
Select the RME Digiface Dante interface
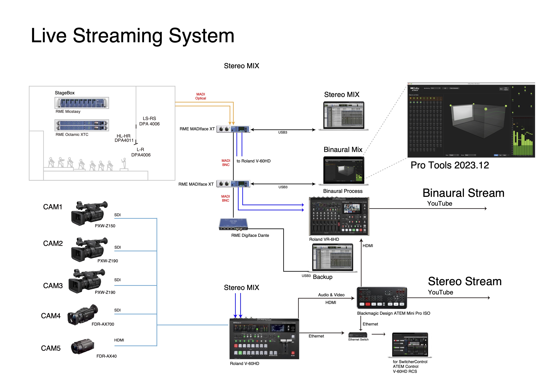[x=233, y=224]
